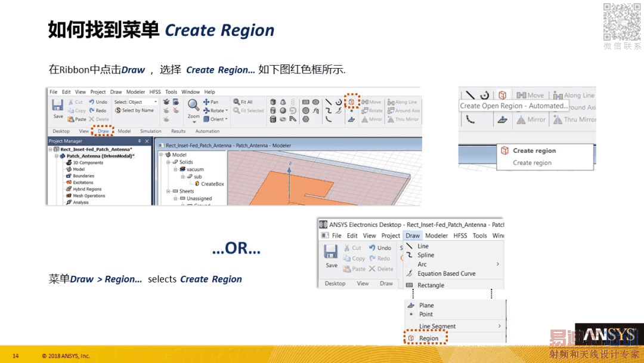Viewport: 644px width, 363px height.
Task: Click Paste in the main HFSS window ribbon
Action: (77, 119)
